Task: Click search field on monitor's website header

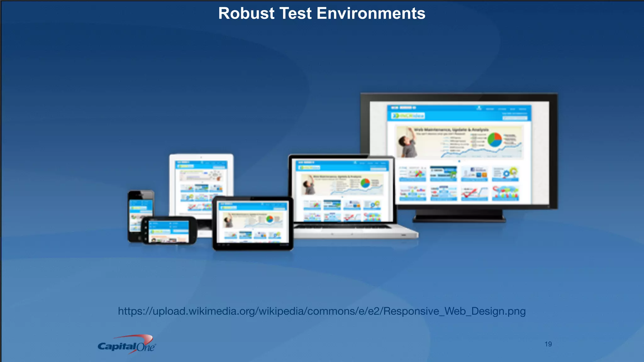Action: [515, 118]
